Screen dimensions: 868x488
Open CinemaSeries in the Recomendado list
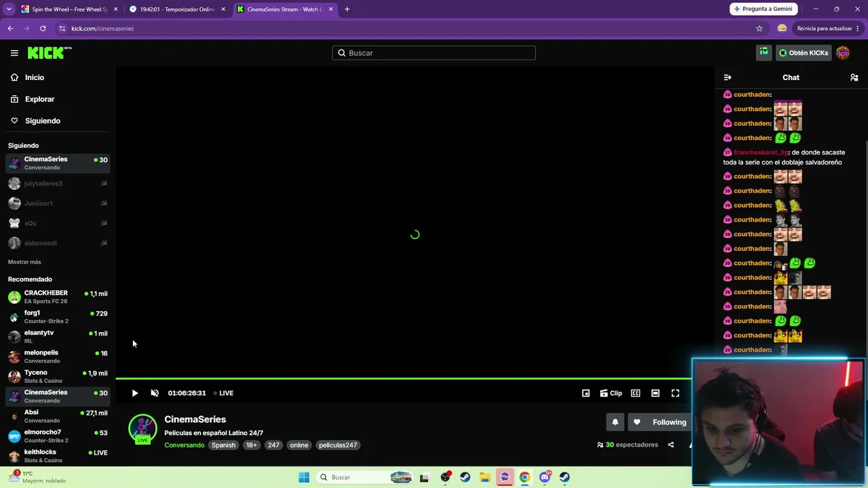click(58, 396)
